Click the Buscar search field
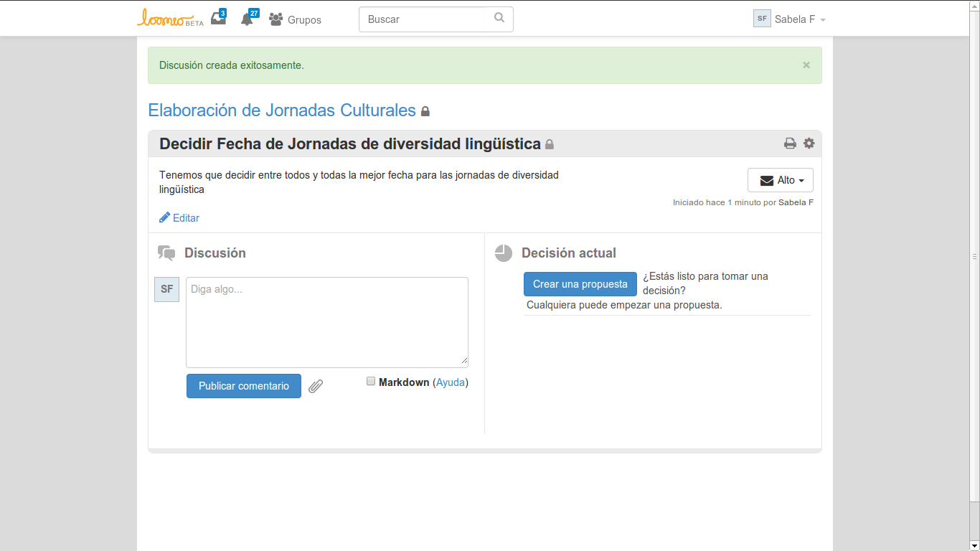 (x=427, y=19)
